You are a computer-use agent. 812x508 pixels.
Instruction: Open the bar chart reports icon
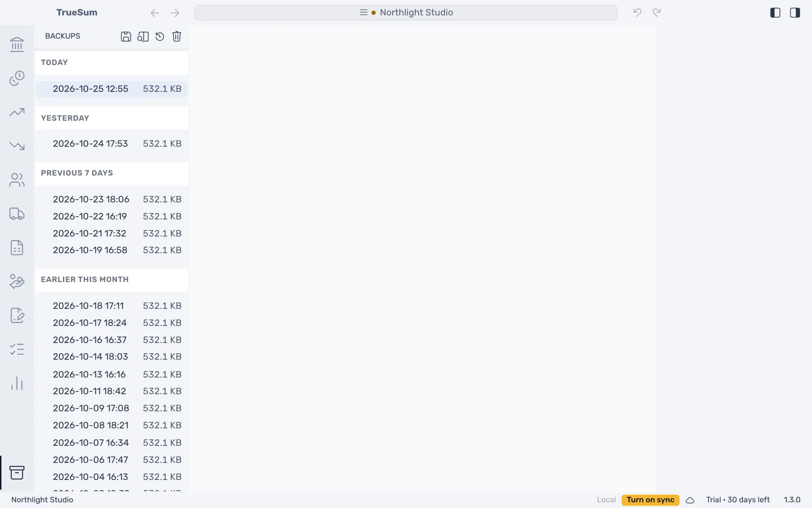point(17,383)
